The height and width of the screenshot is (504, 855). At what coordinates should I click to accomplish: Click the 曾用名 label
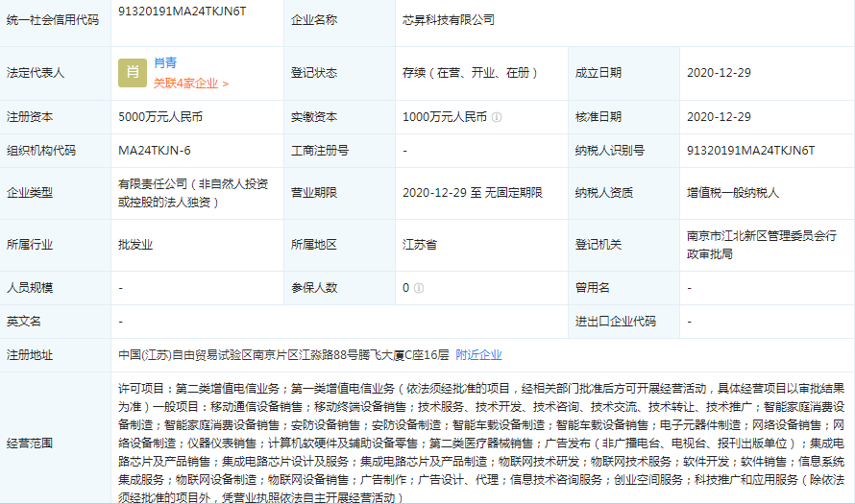592,288
